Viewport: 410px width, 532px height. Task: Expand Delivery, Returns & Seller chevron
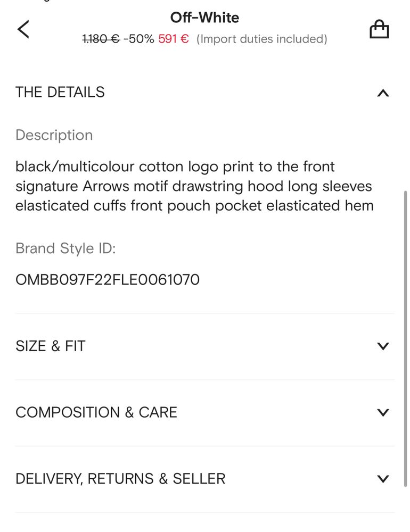coord(383,479)
